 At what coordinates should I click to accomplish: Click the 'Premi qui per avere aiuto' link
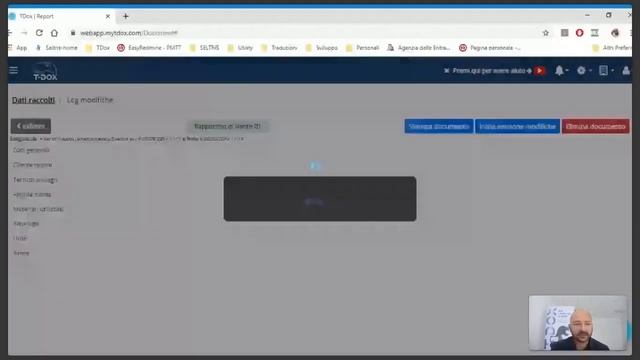[x=492, y=71]
